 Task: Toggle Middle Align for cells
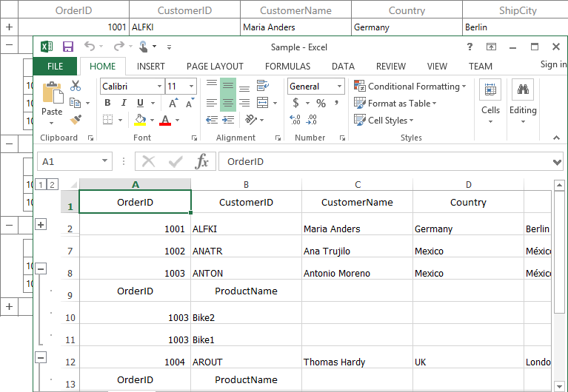point(228,86)
